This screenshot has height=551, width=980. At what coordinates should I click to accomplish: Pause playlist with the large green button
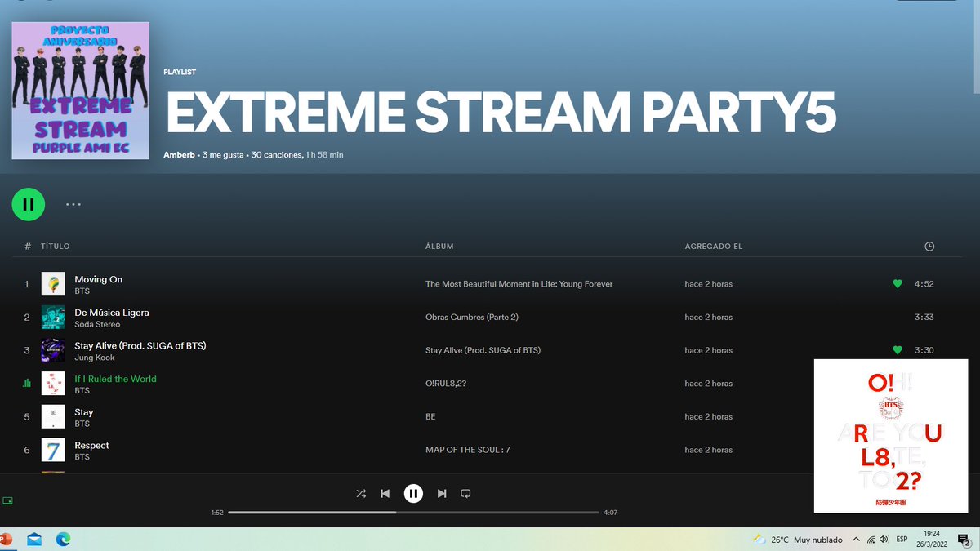tap(29, 204)
